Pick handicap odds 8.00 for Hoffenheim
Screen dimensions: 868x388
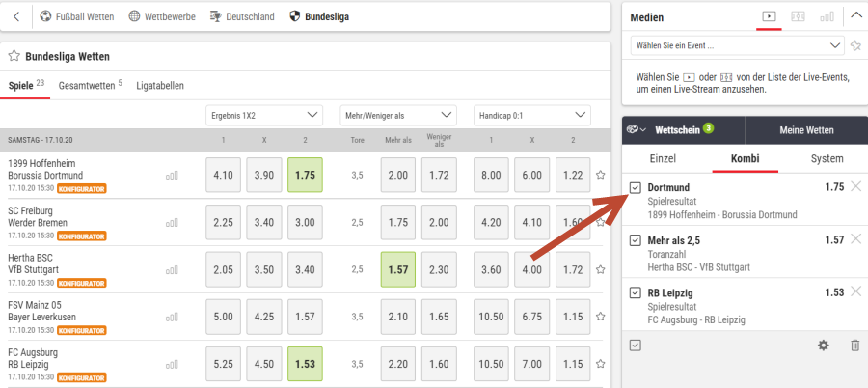[491, 175]
